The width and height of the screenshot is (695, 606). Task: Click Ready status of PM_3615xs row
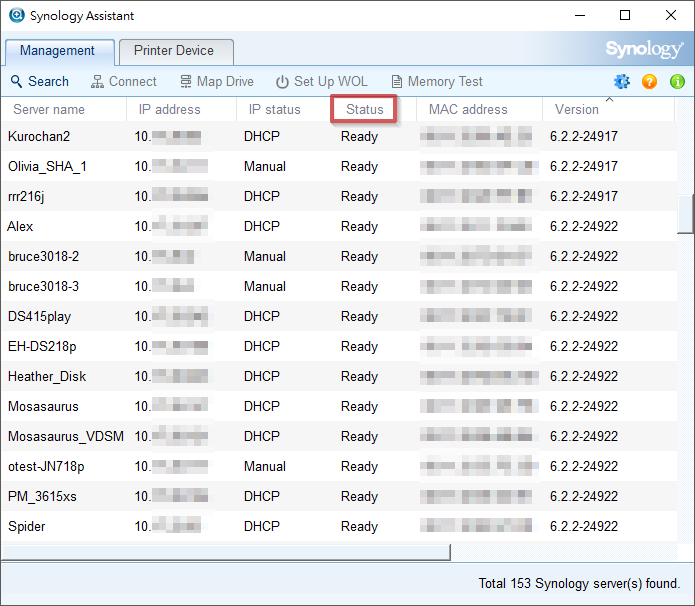pyautogui.click(x=359, y=496)
